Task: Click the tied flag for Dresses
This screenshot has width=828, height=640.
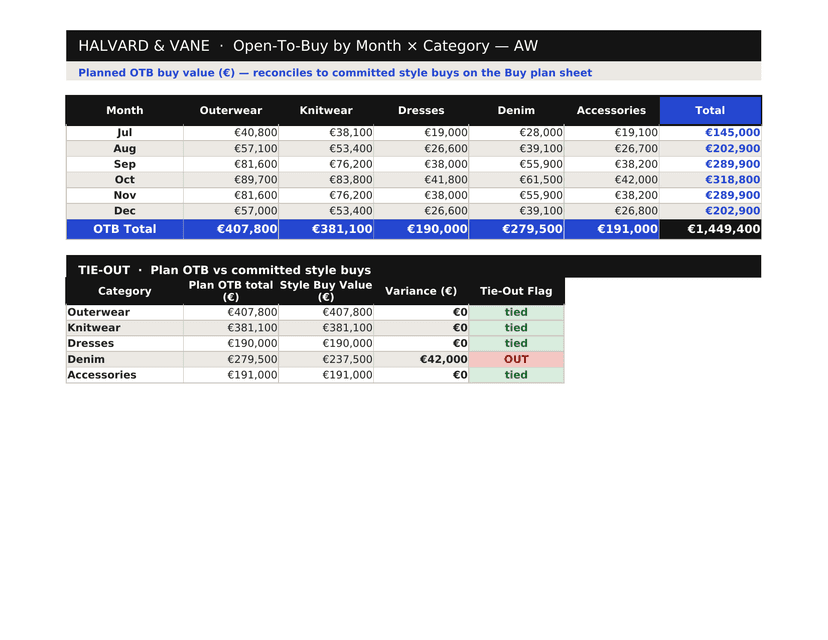Action: pos(516,343)
